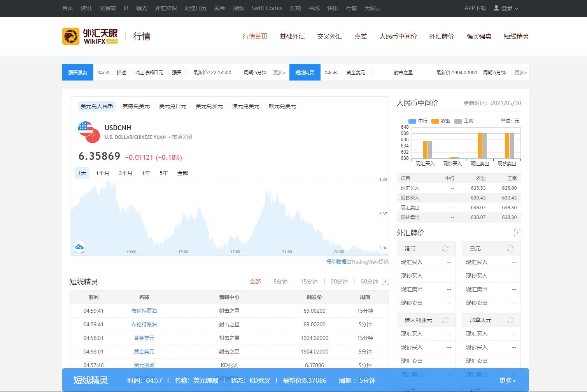Open 人民币中间价 in main navigation
587x392 pixels.
tap(398, 36)
